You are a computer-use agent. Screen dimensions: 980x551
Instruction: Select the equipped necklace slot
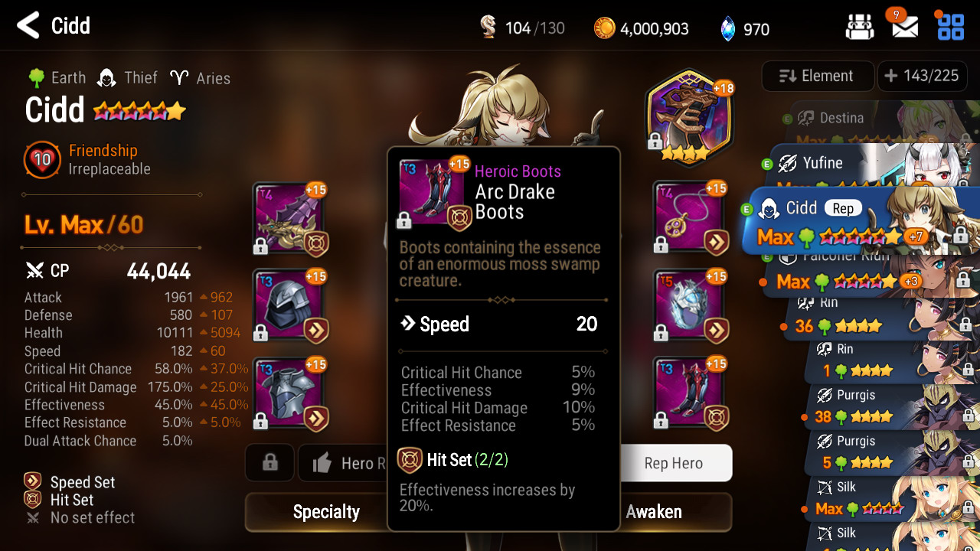click(x=691, y=220)
